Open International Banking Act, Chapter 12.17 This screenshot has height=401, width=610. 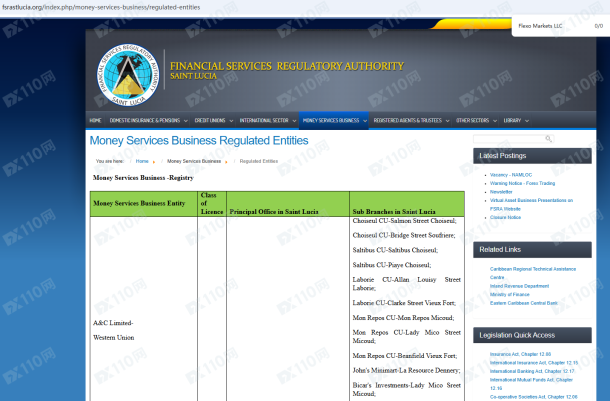click(534, 371)
